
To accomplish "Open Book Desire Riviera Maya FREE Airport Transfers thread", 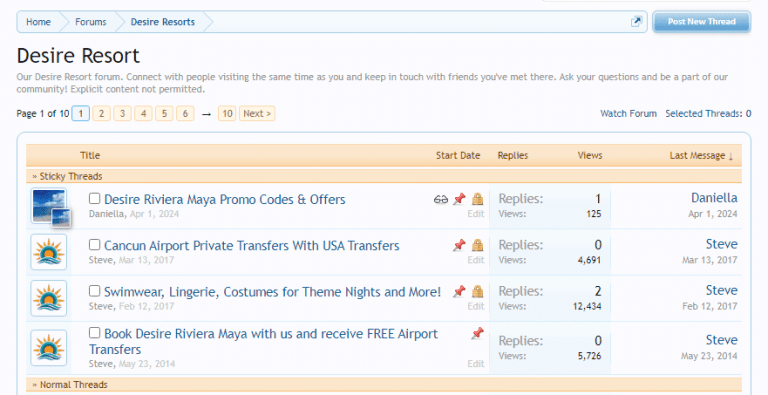I will pyautogui.click(x=264, y=342).
